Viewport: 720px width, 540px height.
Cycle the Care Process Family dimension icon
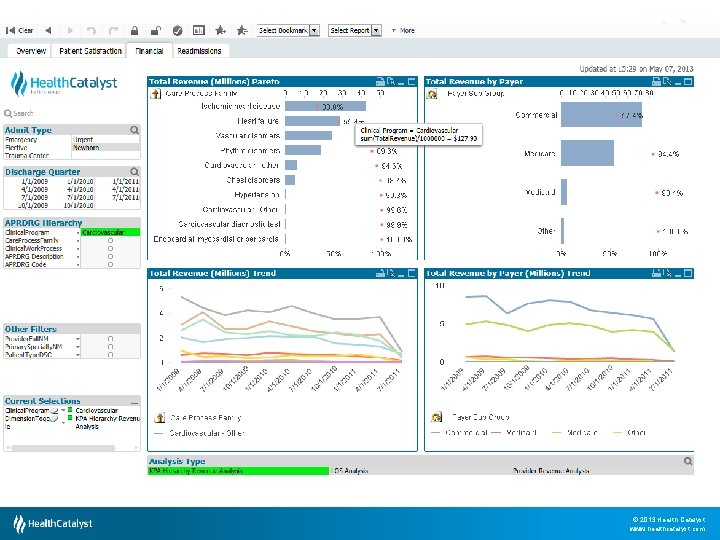(x=156, y=94)
